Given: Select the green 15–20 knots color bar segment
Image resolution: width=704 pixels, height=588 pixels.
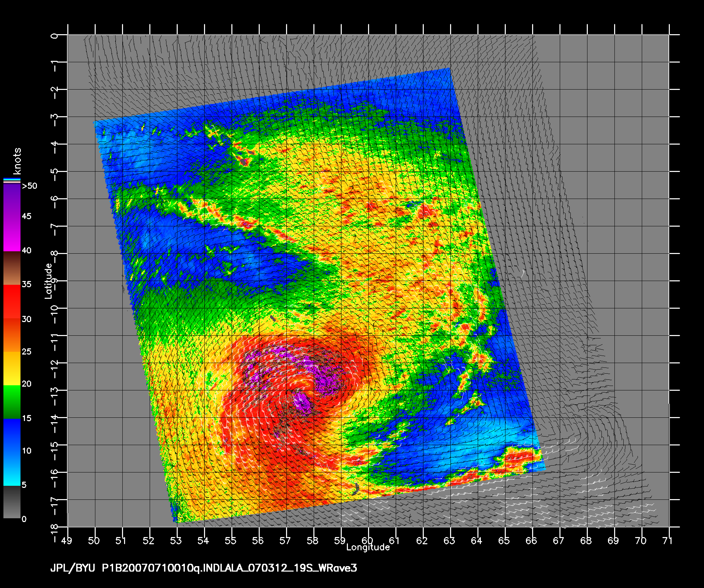Looking at the screenshot, I should click(12, 402).
